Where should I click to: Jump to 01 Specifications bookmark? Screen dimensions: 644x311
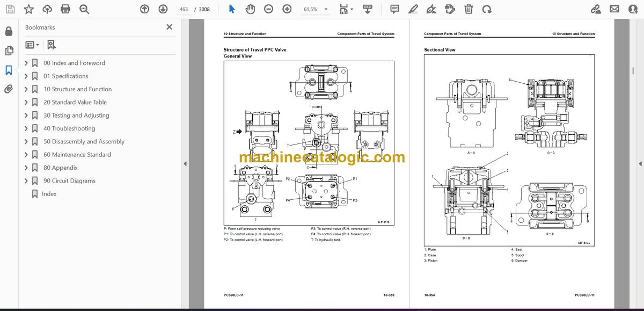point(65,76)
